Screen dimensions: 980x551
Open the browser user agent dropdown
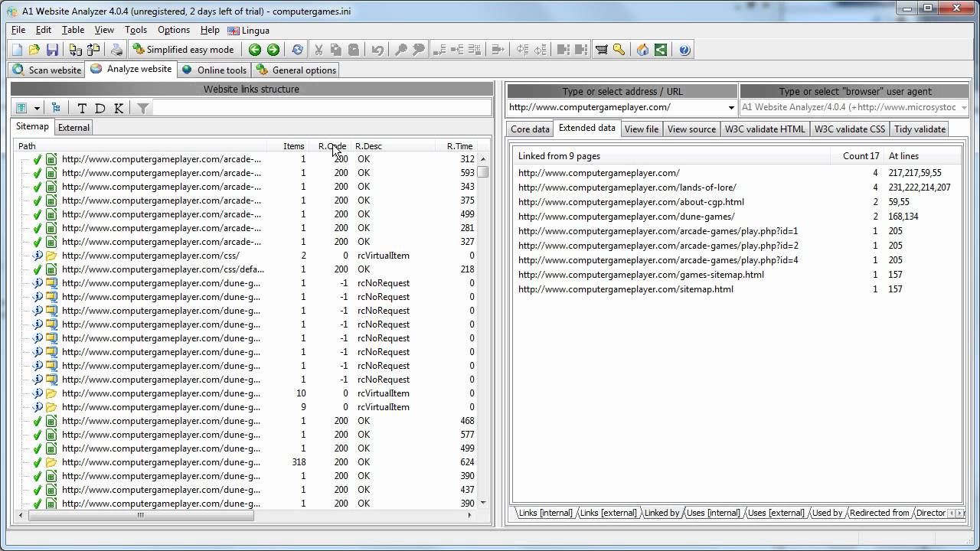tap(964, 108)
